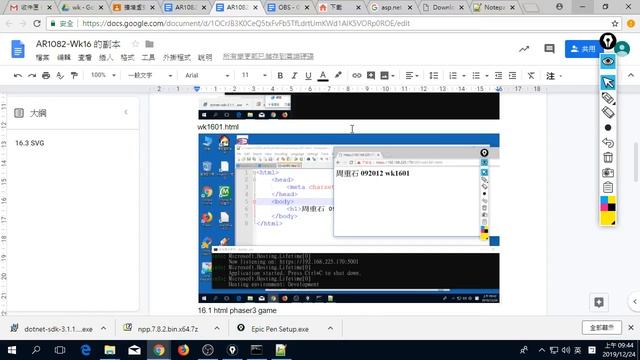
Task: Open the 100% zoom dropdown
Action: click(x=103, y=75)
